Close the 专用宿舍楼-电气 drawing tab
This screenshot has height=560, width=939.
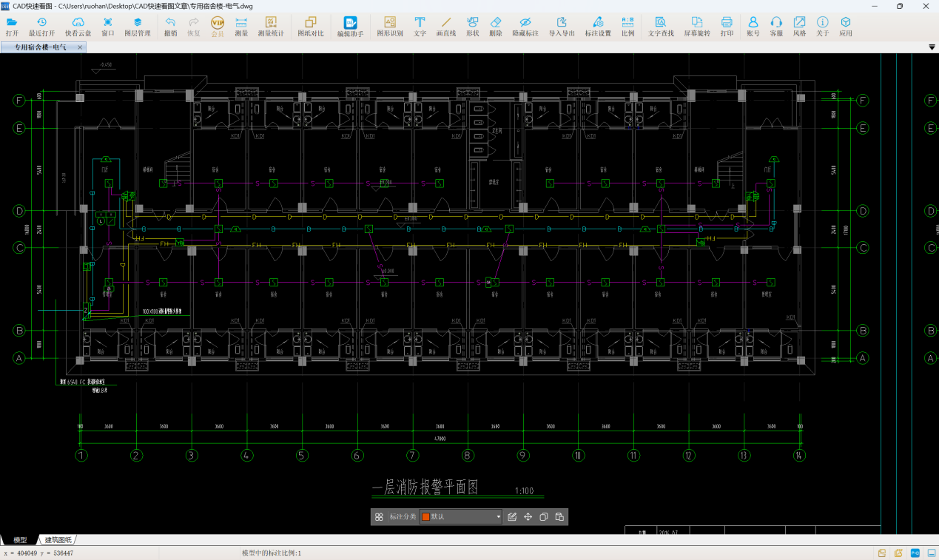[x=80, y=47]
